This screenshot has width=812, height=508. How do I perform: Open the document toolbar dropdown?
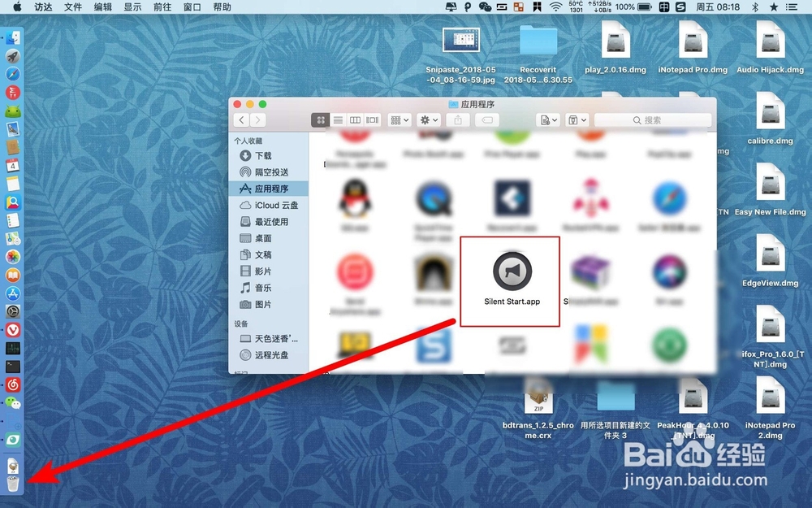click(x=548, y=120)
